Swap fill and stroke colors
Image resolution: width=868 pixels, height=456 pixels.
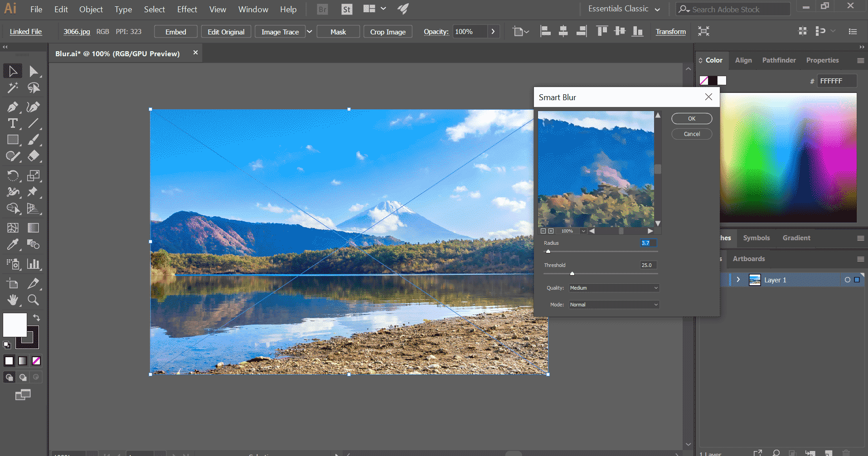coord(36,317)
